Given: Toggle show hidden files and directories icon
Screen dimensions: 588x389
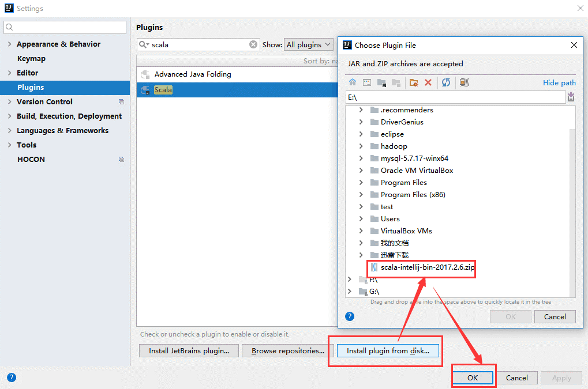Looking at the screenshot, I should (x=464, y=82).
